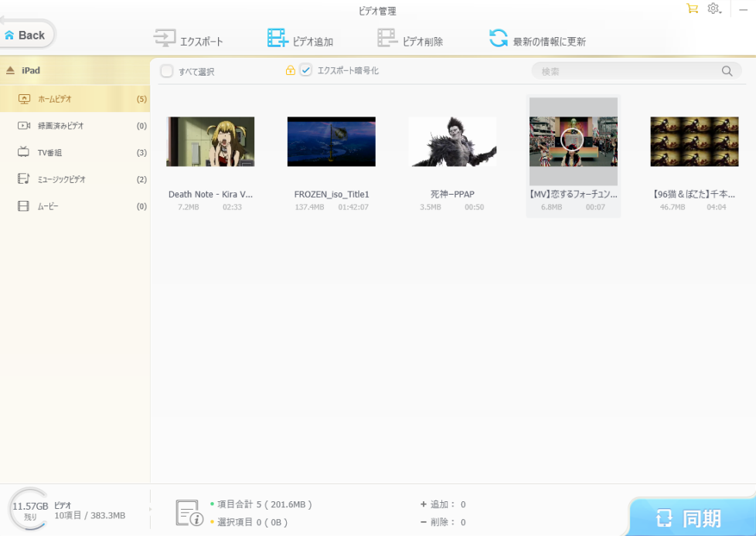Click the ビデオ削除 delete video icon
The width and height of the screenshot is (756, 536).
[387, 38]
